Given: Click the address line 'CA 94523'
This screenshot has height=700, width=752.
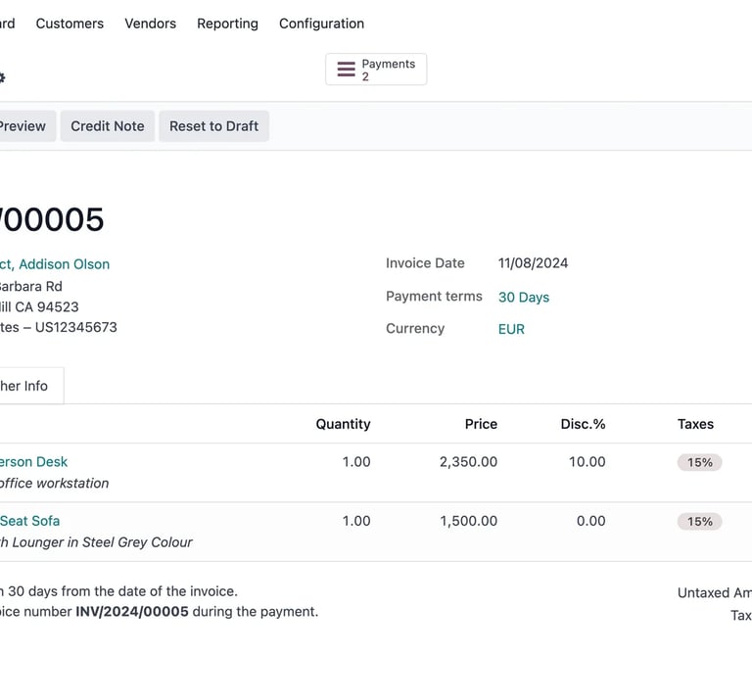Looking at the screenshot, I should tap(47, 306).
